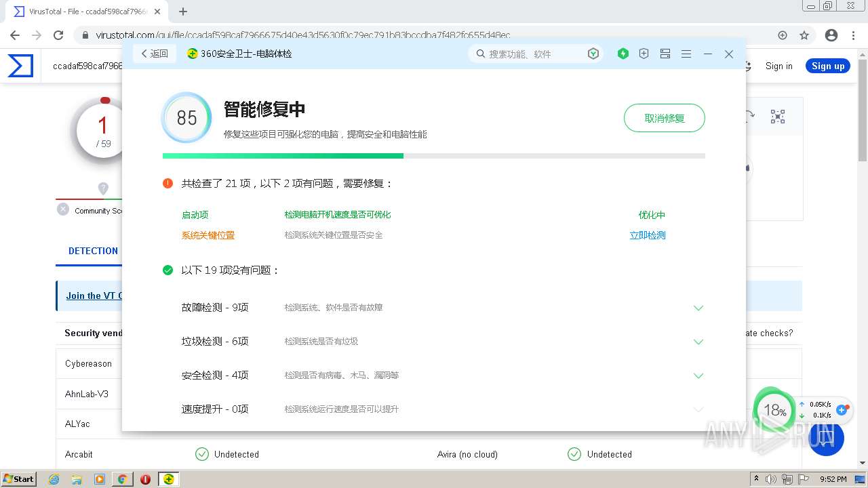Open the File Explorer taskbar icon
This screenshot has width=868, height=488.
coord(77,479)
